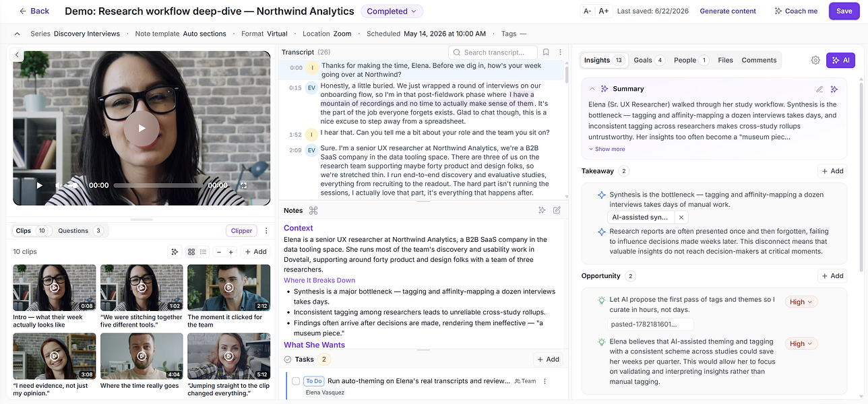Adjust the video volume slider
868x404 pixels.
click(x=73, y=185)
